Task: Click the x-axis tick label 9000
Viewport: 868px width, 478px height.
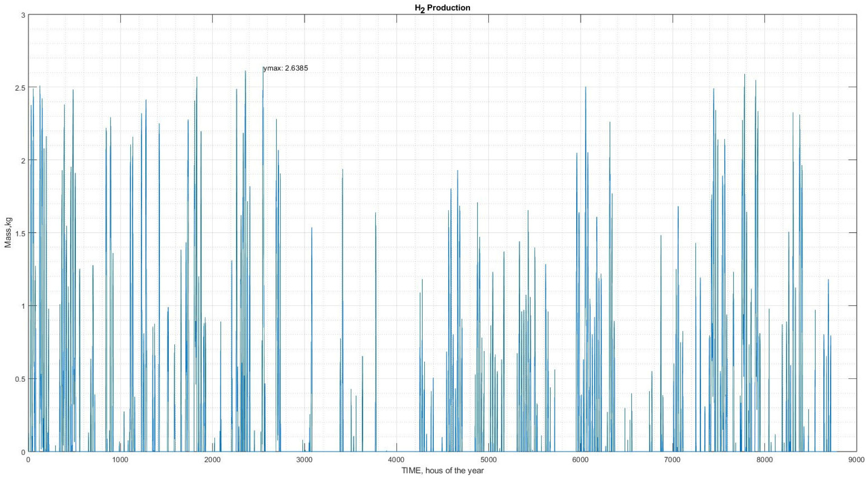Action: click(x=856, y=460)
